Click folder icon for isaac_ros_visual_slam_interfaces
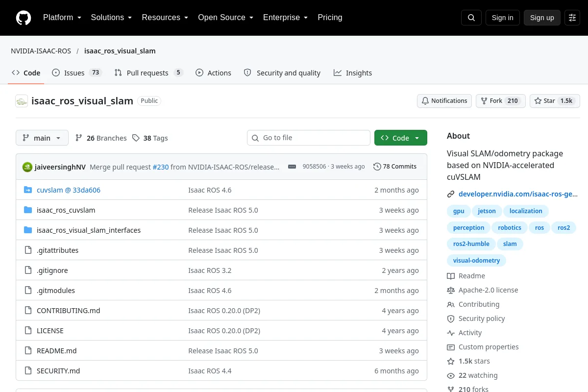Image resolution: width=588 pixels, height=392 pixels. [x=28, y=230]
